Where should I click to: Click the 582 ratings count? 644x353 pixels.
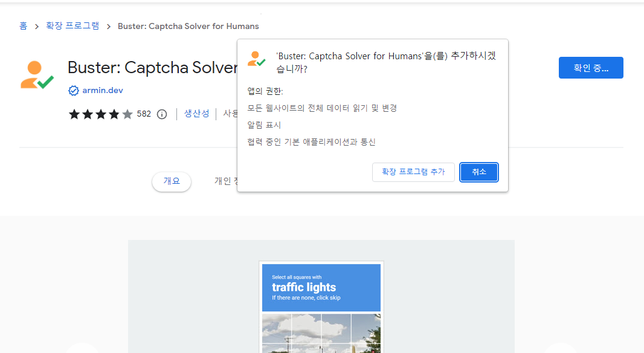(144, 114)
